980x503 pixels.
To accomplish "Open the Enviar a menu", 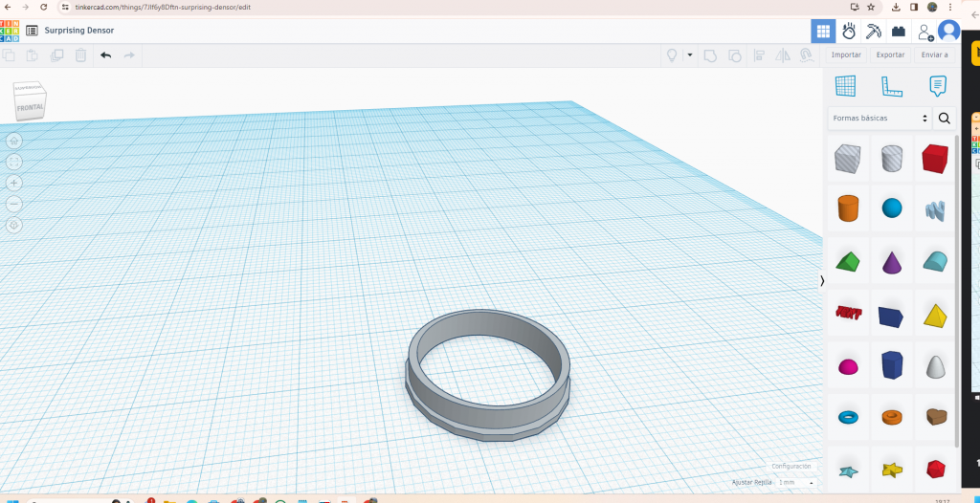I will (934, 55).
